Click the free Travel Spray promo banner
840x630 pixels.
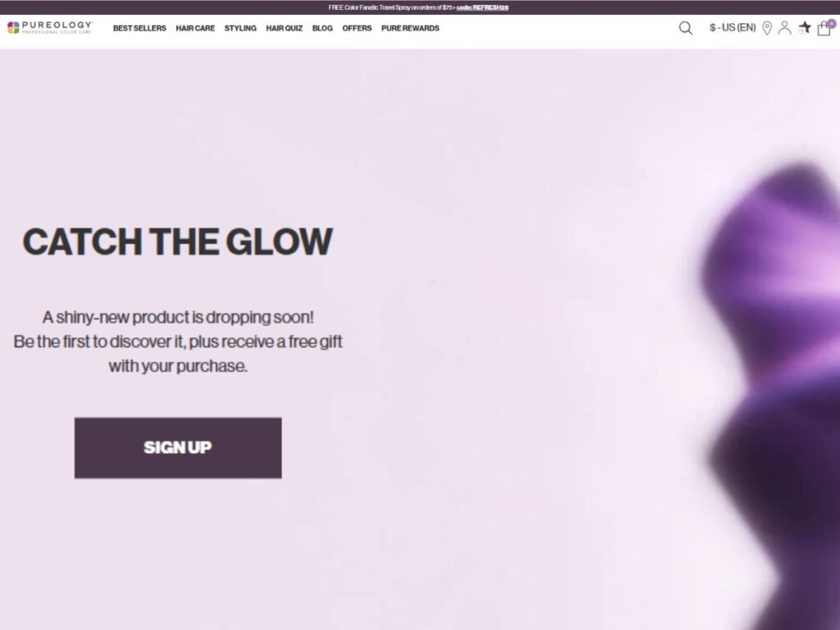418,7
